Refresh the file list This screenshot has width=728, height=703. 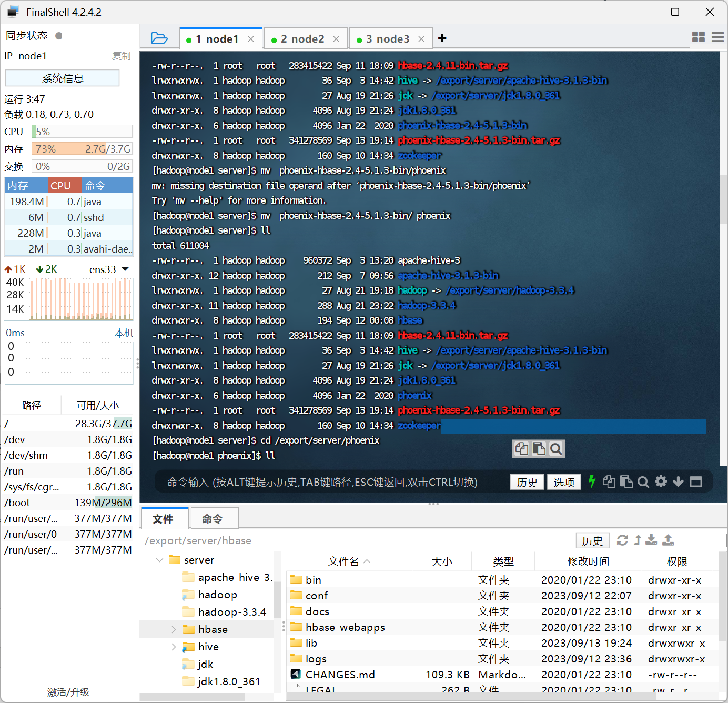(622, 540)
